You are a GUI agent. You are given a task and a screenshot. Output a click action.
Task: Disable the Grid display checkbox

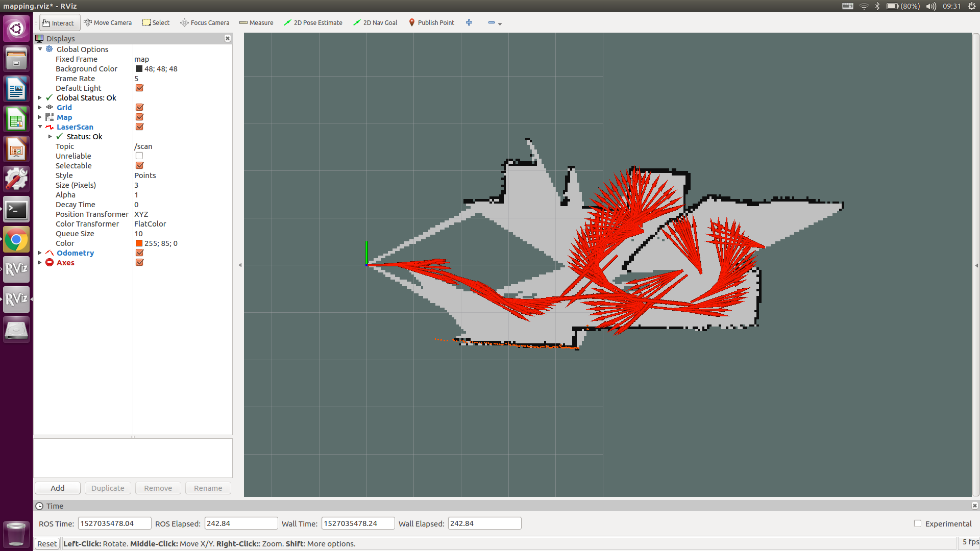(x=139, y=107)
